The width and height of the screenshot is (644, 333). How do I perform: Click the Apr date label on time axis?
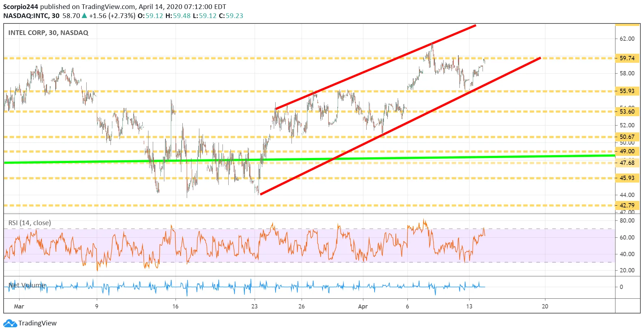363,306
